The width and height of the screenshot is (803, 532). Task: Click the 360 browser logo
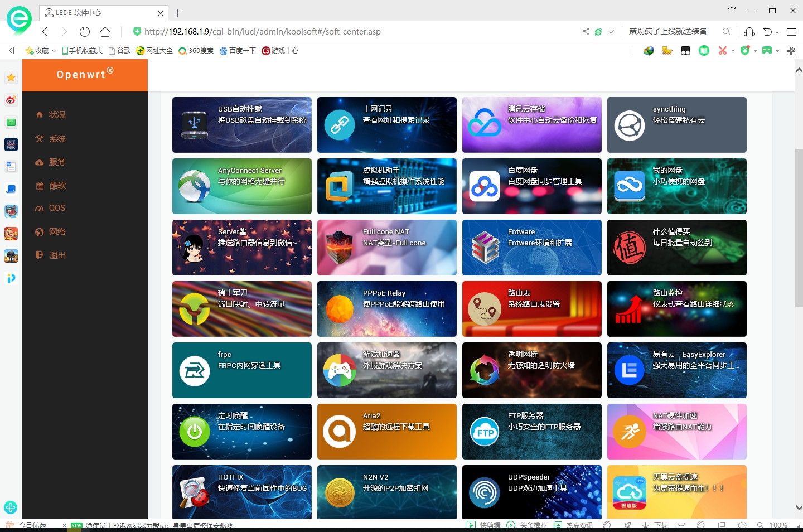point(19,20)
